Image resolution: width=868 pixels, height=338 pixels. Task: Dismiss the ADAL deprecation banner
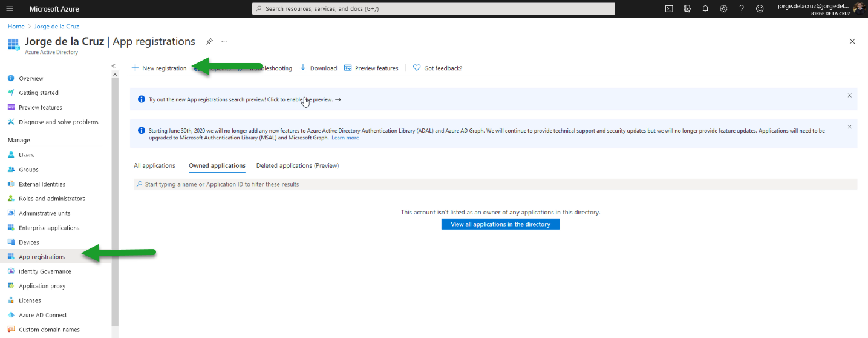[849, 127]
